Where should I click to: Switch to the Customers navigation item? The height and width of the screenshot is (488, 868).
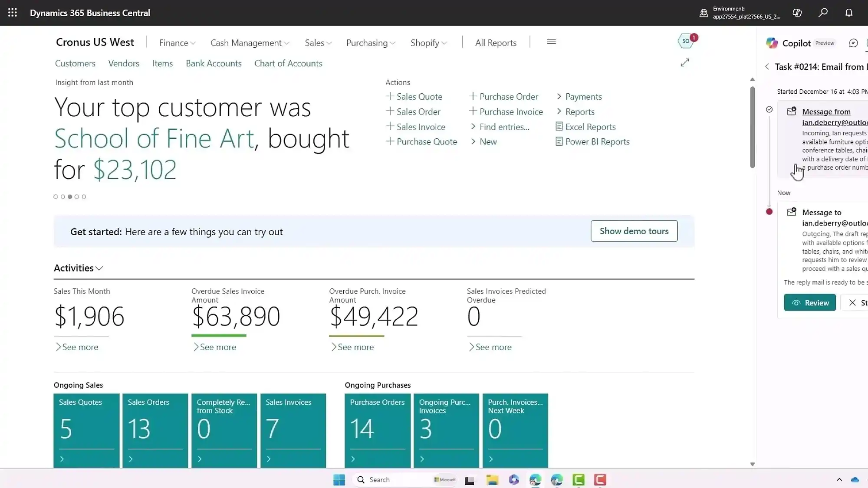[75, 63]
